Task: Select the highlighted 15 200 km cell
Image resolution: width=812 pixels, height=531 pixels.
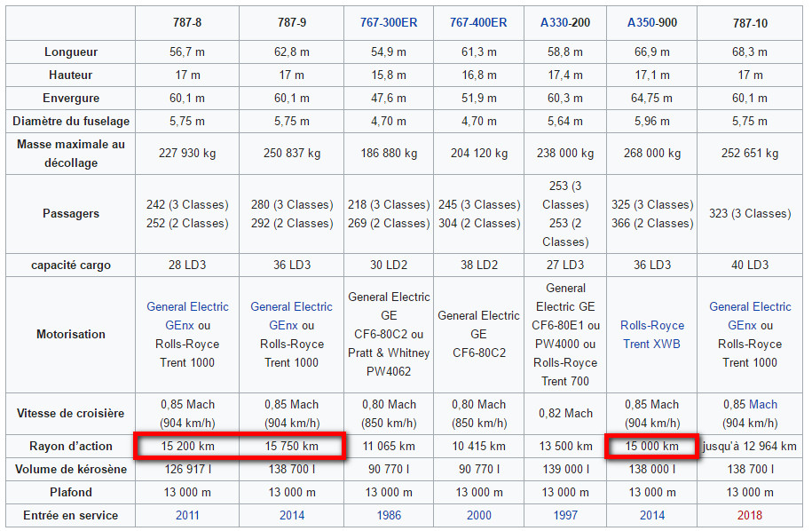Action: click(187, 446)
